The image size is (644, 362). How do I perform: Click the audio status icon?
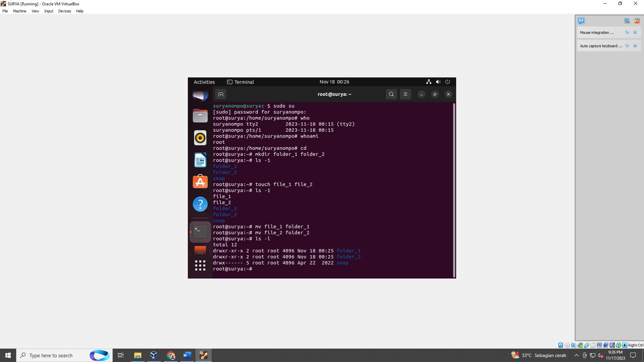(x=574, y=345)
